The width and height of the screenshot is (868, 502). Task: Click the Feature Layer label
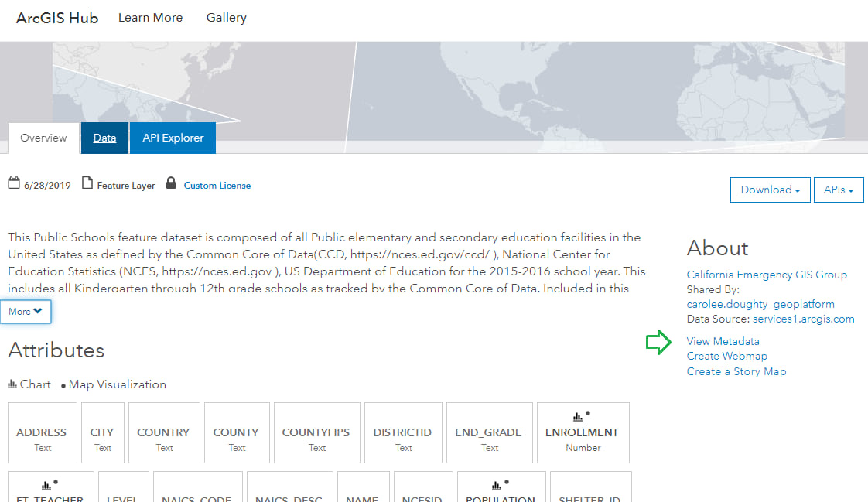[x=125, y=186]
